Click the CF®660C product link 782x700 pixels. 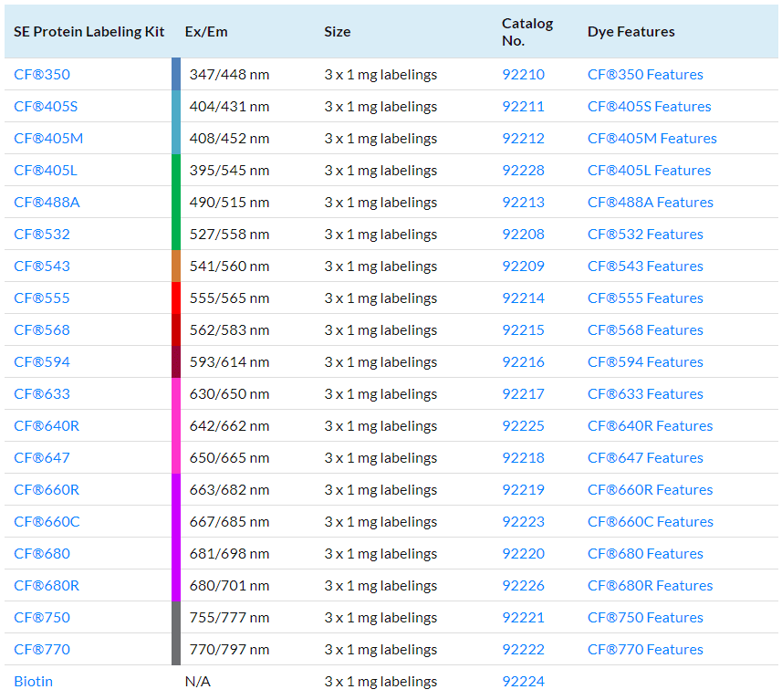[47, 522]
